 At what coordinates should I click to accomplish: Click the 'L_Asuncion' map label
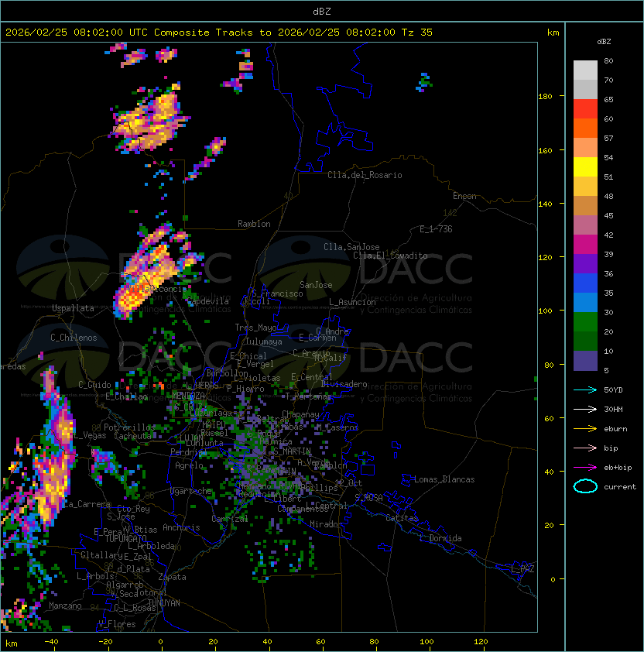(352, 302)
